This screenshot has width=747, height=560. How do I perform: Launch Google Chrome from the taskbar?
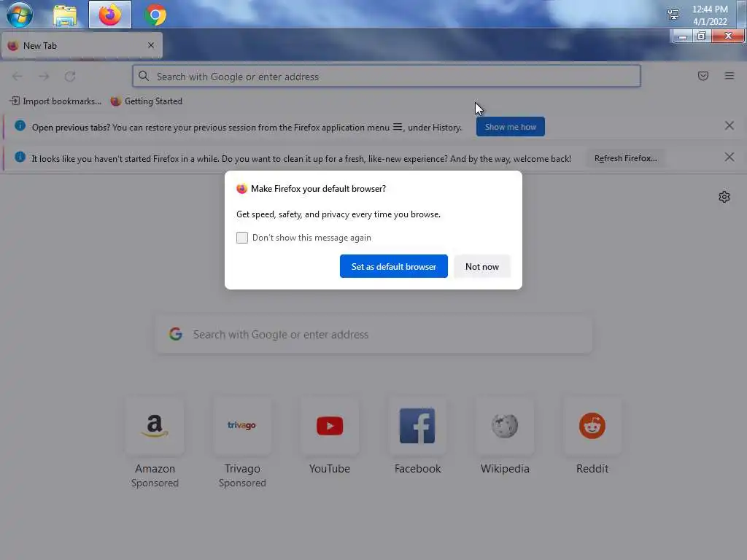tap(155, 15)
